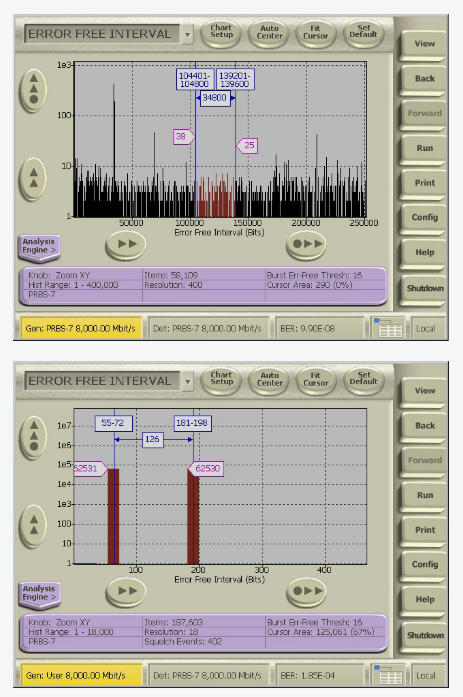Click Local indicator in top status bar

click(x=426, y=328)
